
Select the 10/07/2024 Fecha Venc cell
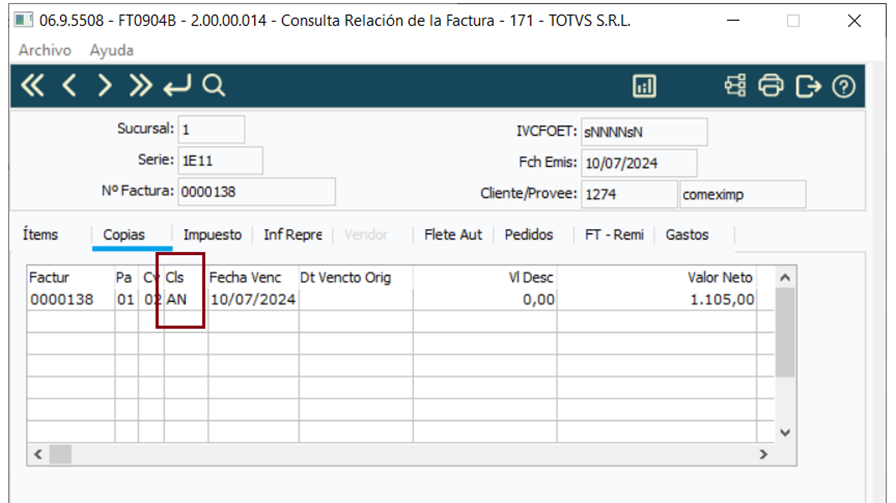tap(253, 300)
